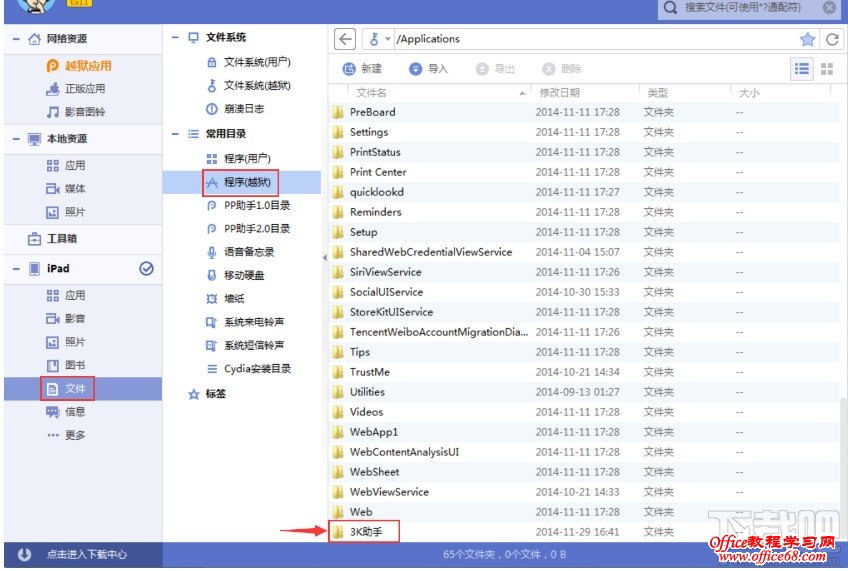
Task: Click the back arrow navigation button
Action: click(x=345, y=39)
